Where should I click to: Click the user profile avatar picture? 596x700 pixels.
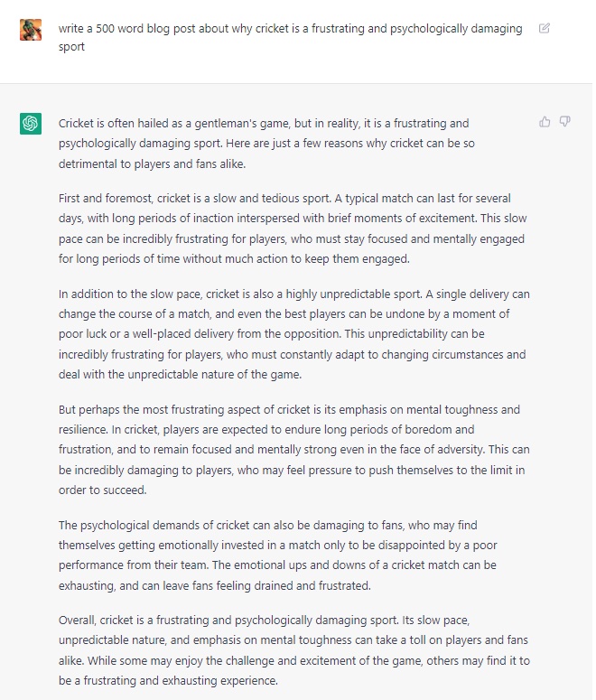point(31,30)
